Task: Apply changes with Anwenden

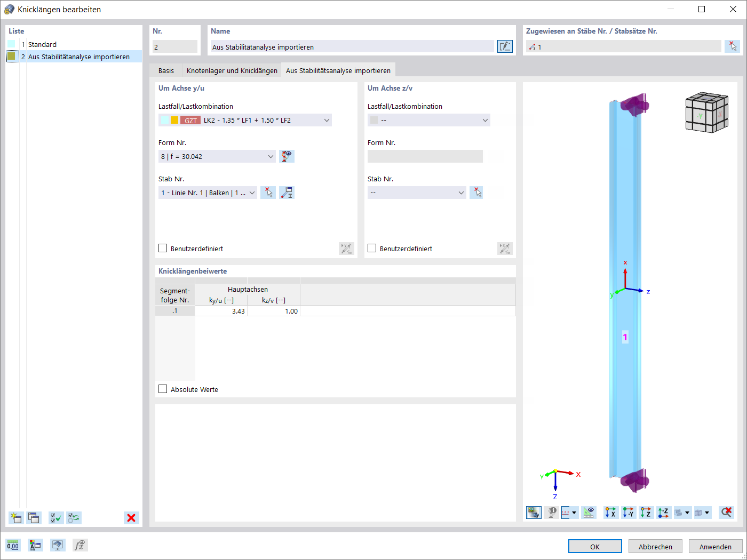Action: (x=716, y=546)
